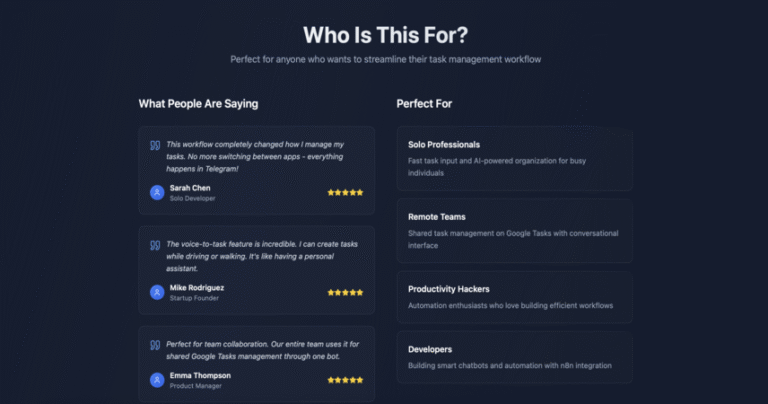The height and width of the screenshot is (404, 768).
Task: Click the Mike Rodriguez name label
Action: tap(197, 288)
